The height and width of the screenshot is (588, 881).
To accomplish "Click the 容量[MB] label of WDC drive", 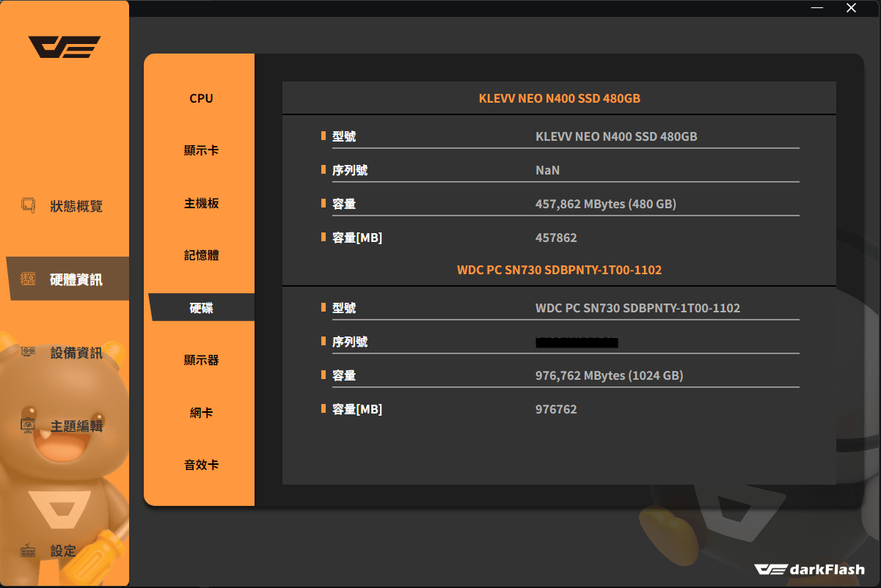I will click(x=357, y=409).
